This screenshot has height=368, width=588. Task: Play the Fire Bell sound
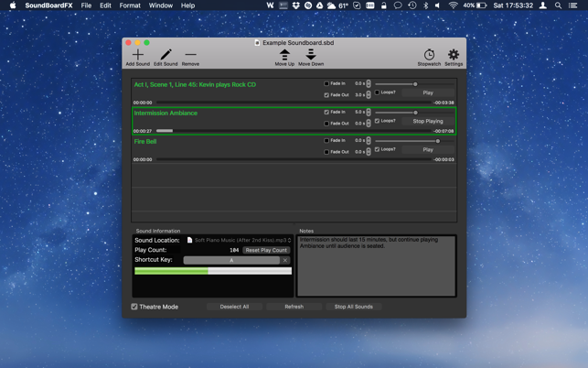(x=428, y=150)
